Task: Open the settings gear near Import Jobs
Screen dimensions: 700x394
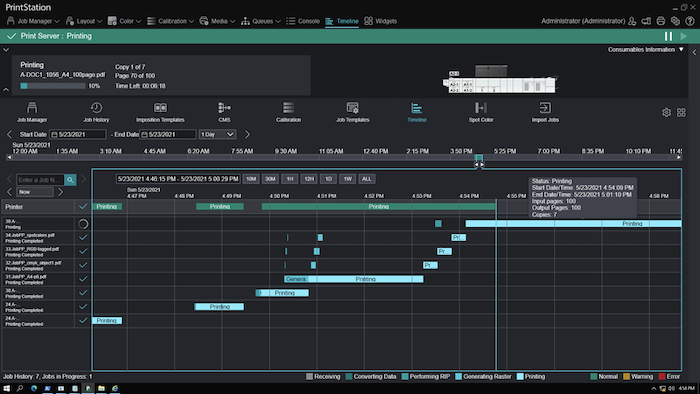Action: 666,112
